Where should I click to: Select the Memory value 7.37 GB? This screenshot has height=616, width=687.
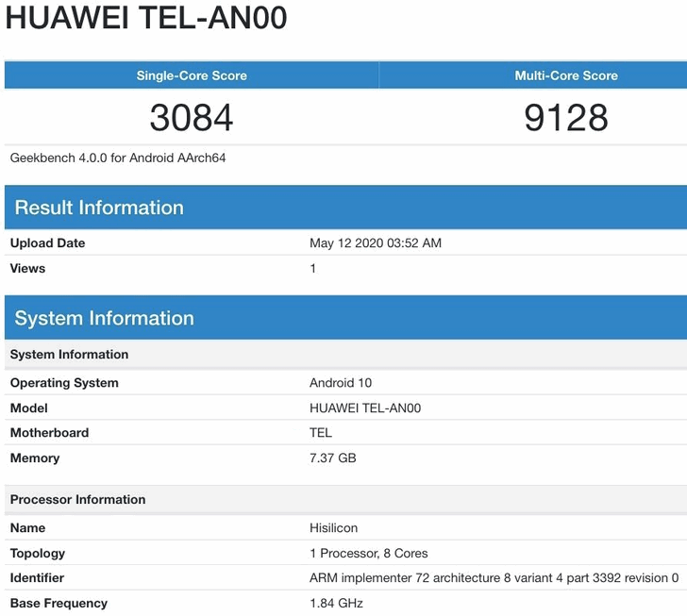[x=332, y=458]
